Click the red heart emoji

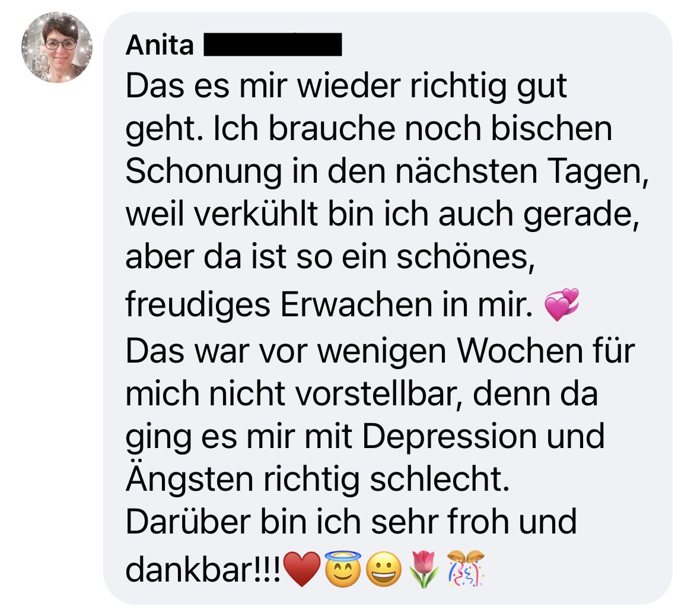301,569
